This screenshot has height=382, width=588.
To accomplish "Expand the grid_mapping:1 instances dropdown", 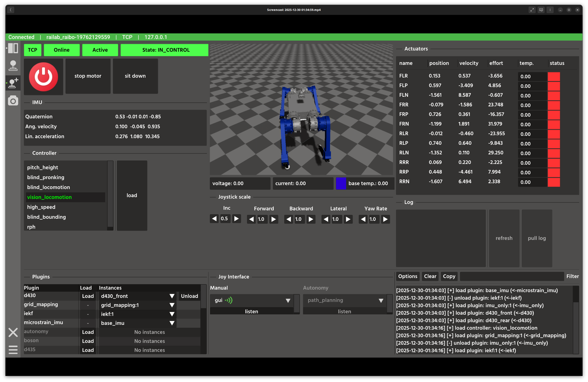I will pyautogui.click(x=172, y=305).
